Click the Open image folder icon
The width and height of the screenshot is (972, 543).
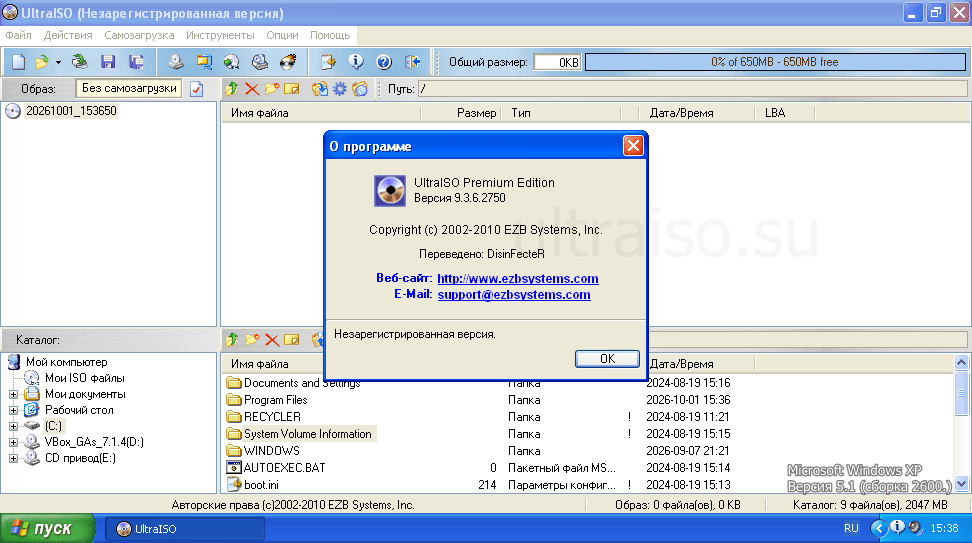coord(42,62)
